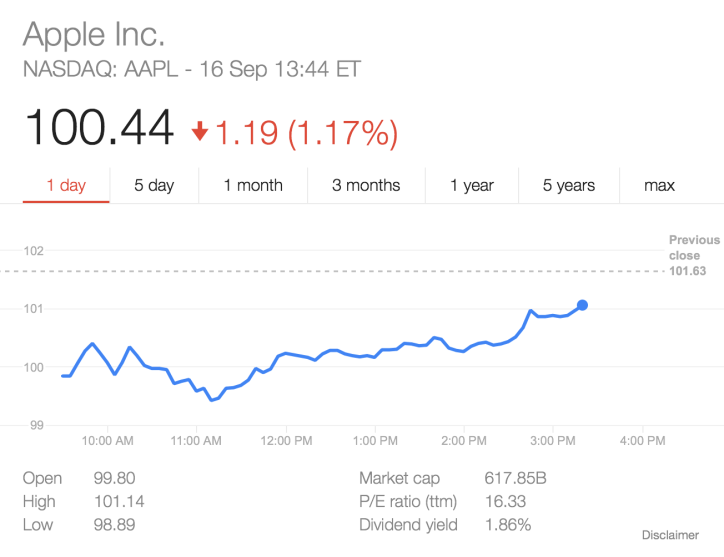Click the Market cap value 617.85B

coord(515,479)
